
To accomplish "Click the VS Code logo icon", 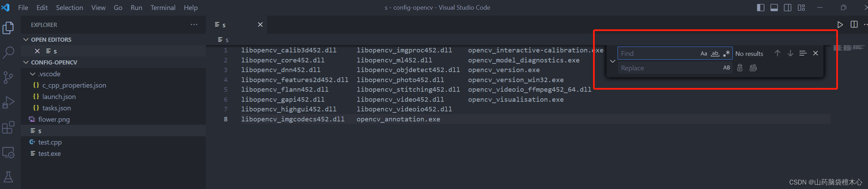I will pos(6,7).
